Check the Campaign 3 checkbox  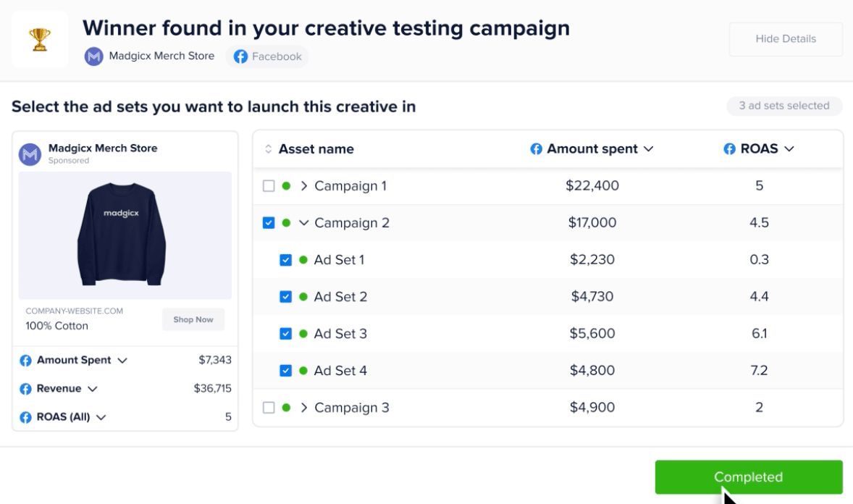pyautogui.click(x=269, y=408)
